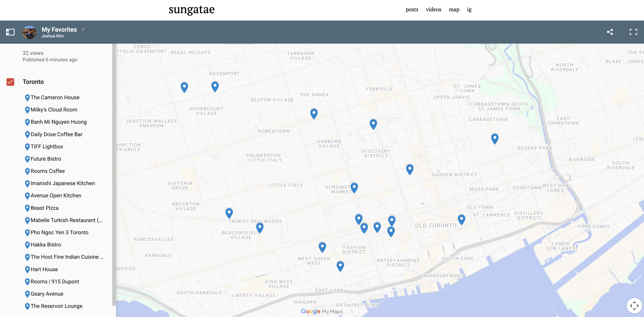The height and width of the screenshot is (317, 644).
Task: Select The Reservoir Lounge entry
Action: [57, 306]
